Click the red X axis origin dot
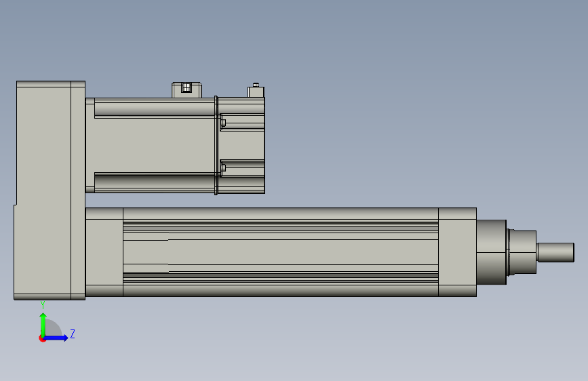The image size is (588, 381). (x=42, y=338)
